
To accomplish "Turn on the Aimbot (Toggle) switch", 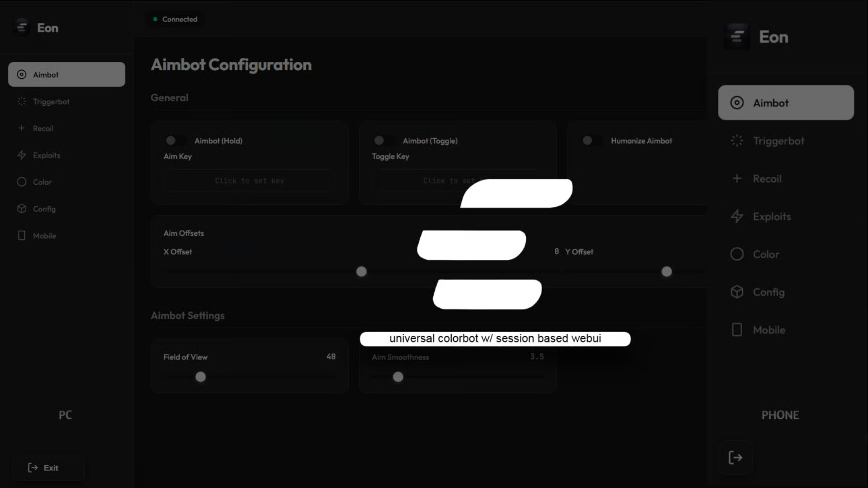I will coord(383,140).
